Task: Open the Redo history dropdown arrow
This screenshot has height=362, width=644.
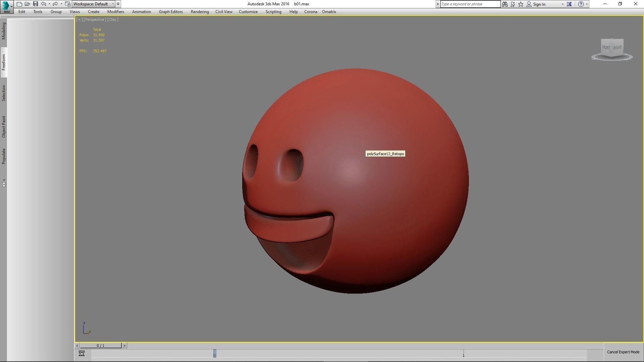Action: coord(61,4)
